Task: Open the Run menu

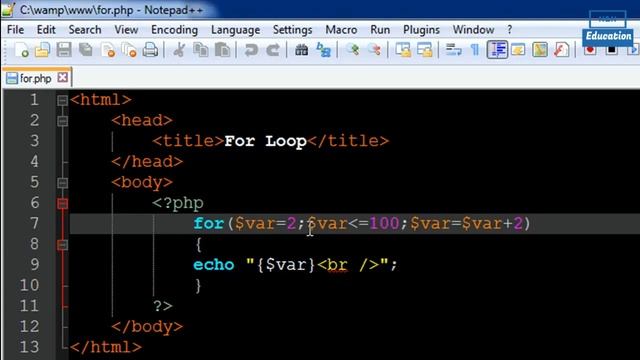Action: click(380, 30)
